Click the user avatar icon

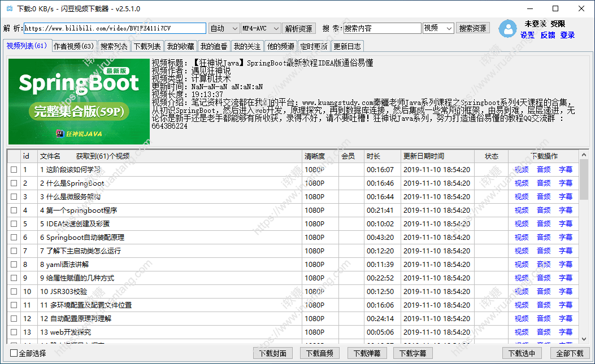[508, 29]
